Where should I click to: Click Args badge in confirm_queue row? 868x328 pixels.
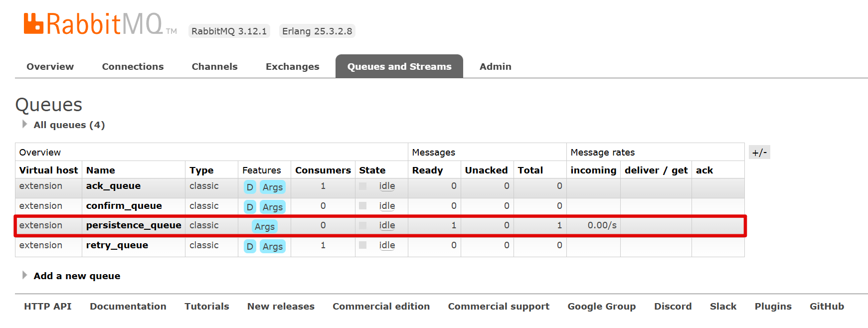(273, 207)
